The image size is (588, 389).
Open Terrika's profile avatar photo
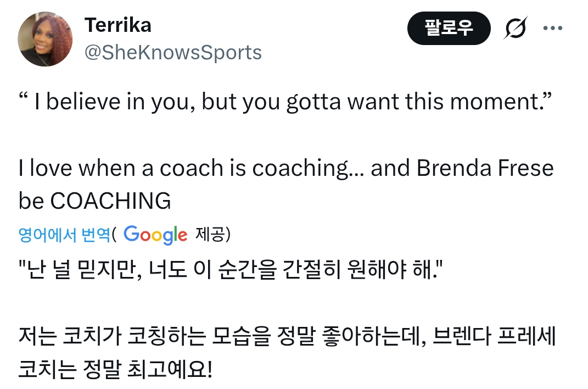point(46,39)
